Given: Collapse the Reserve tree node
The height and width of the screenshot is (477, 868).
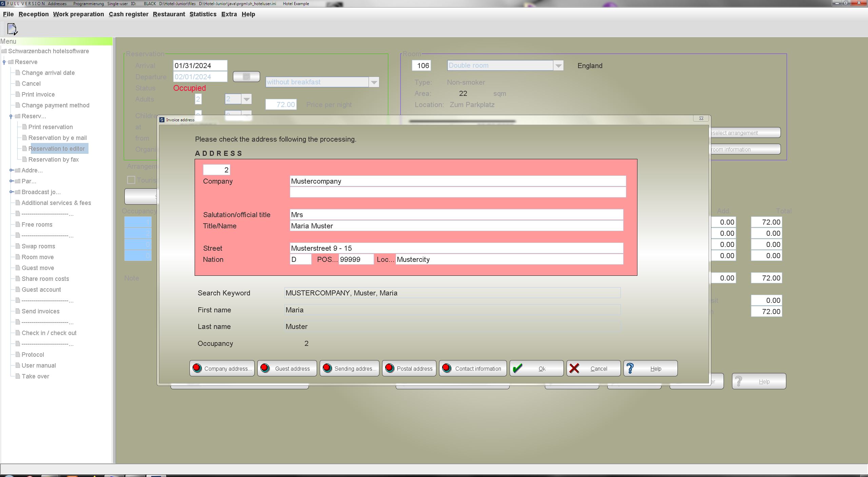Looking at the screenshot, I should point(4,62).
